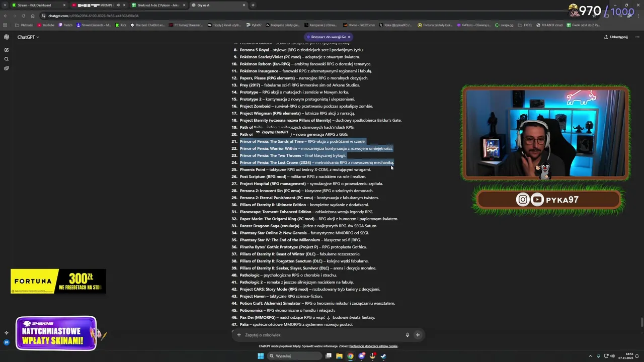This screenshot has height=362, width=644.
Task: Open the G4Skins bookmark
Action: [473, 25]
